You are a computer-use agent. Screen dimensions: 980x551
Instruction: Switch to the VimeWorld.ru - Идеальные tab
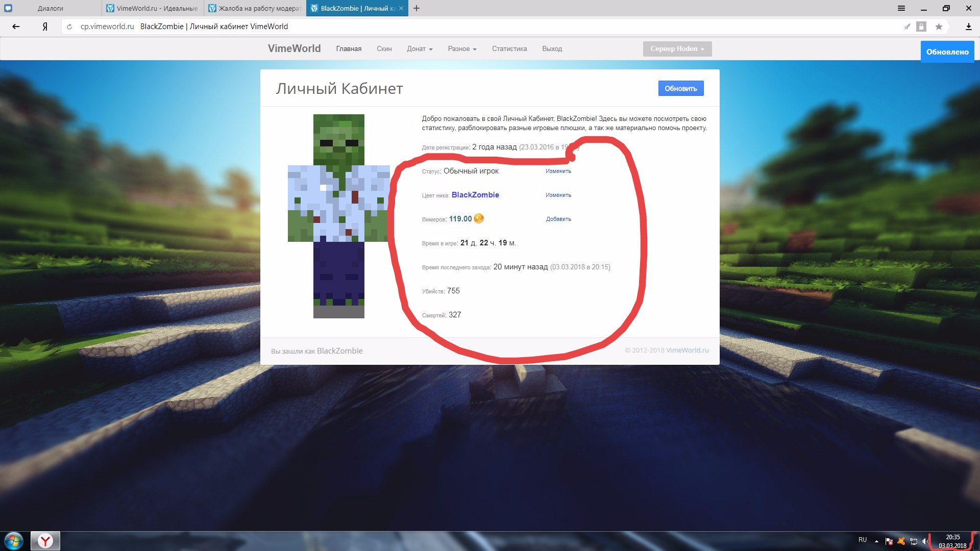[153, 8]
